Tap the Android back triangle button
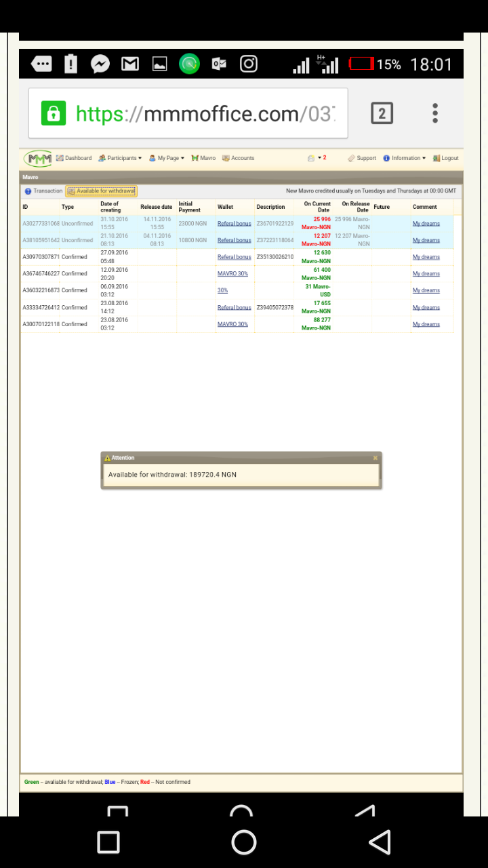The width and height of the screenshot is (488, 868). (380, 842)
